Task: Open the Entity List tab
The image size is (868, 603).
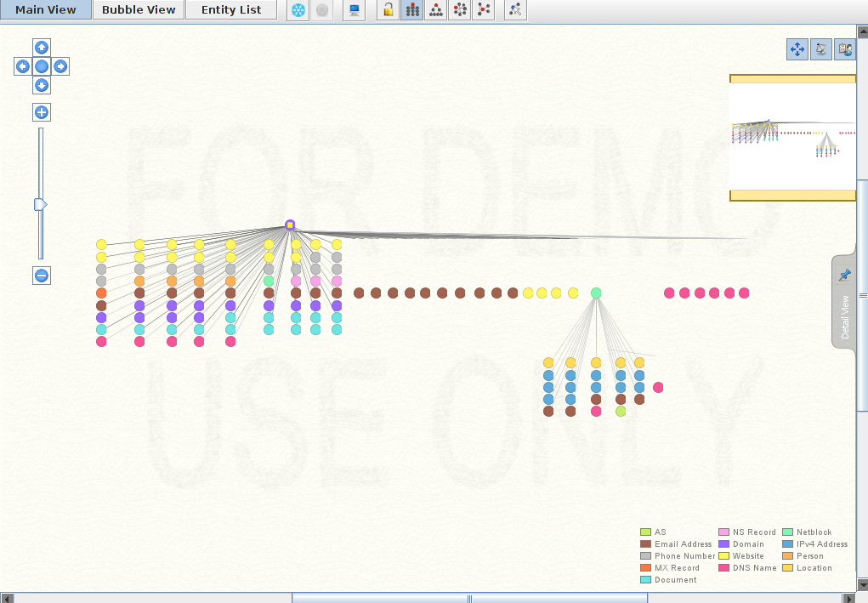Action: pos(231,10)
